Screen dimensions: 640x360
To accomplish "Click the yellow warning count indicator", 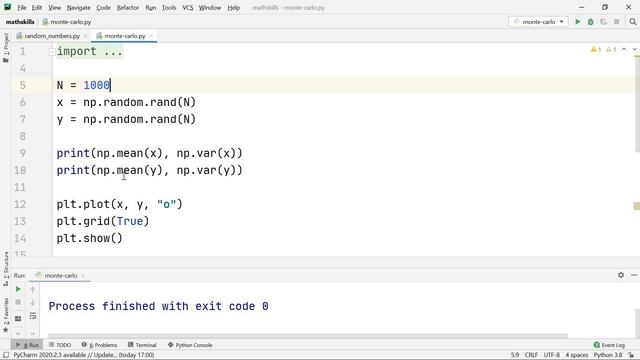I will tap(596, 49).
